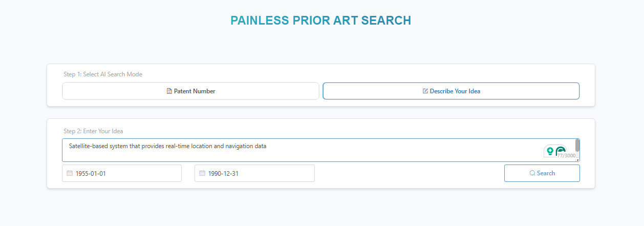Image resolution: width=644 pixels, height=226 pixels.
Task: Click the "Step 2: Enter Your Idea" label
Action: click(93, 131)
